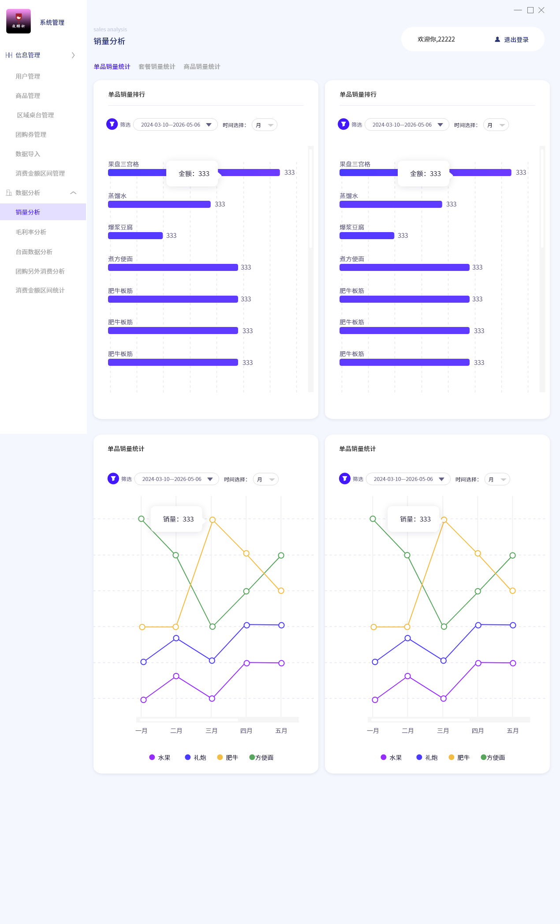Viewport: 560px width, 924px height.
Task: Toggle 水果 legend in left line chart
Action: point(160,758)
